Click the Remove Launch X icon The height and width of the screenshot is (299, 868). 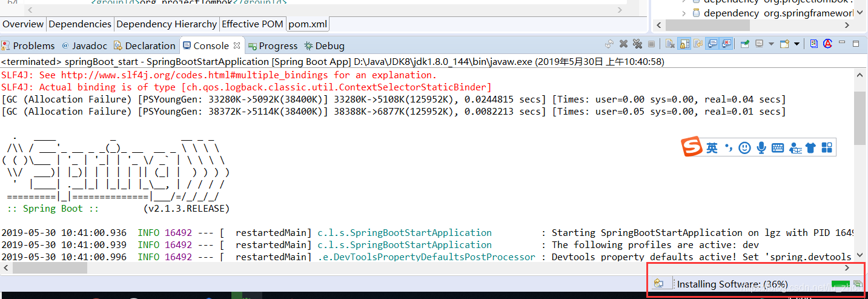(623, 44)
